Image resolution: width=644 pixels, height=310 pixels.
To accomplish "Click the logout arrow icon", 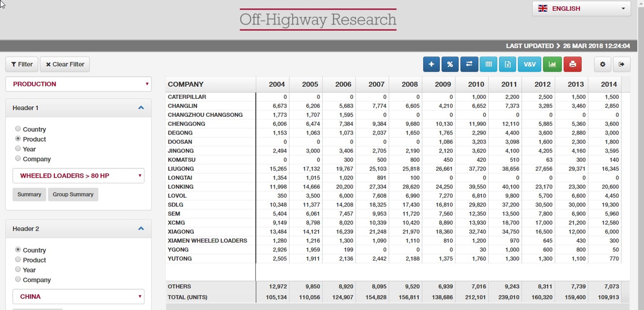I will pos(621,64).
